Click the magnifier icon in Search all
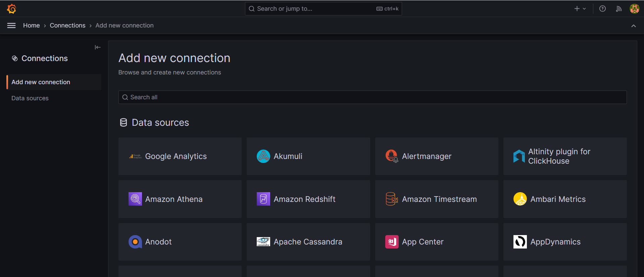Image resolution: width=644 pixels, height=277 pixels. click(x=125, y=97)
